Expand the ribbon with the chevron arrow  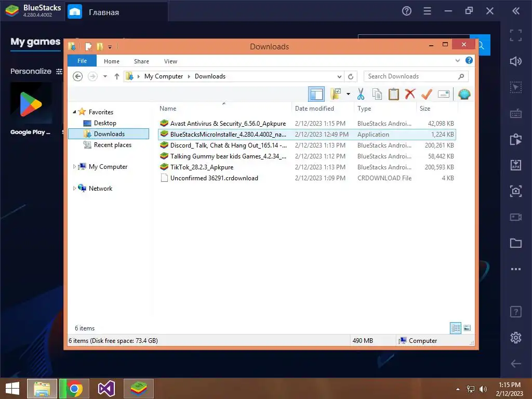pyautogui.click(x=457, y=61)
